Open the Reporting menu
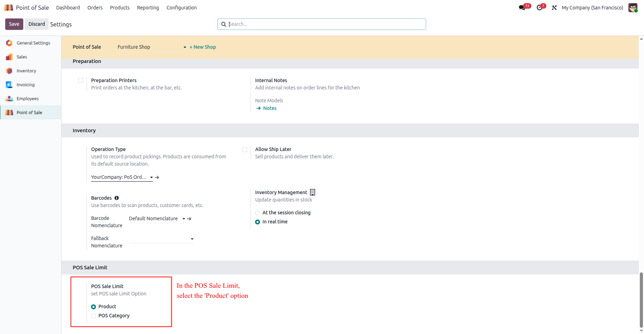 148,8
